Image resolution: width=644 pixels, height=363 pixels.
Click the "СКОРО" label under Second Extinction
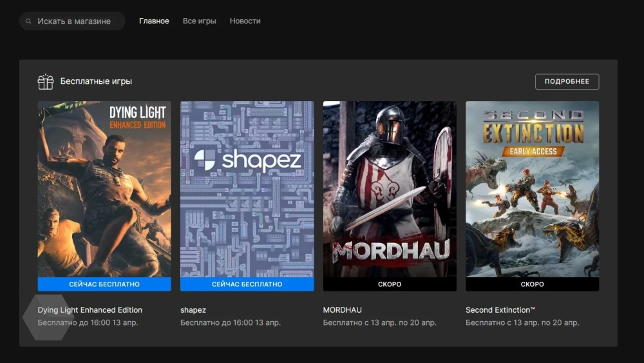click(x=532, y=284)
